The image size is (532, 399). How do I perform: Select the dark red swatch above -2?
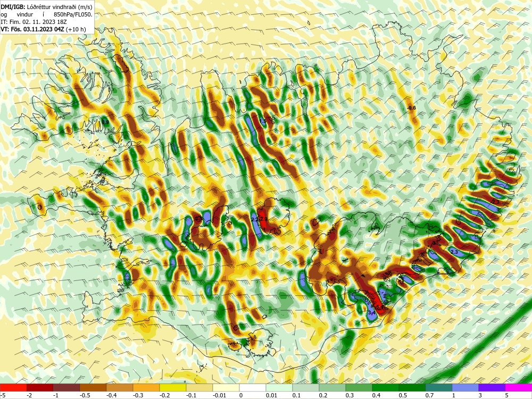pyautogui.click(x=40, y=387)
